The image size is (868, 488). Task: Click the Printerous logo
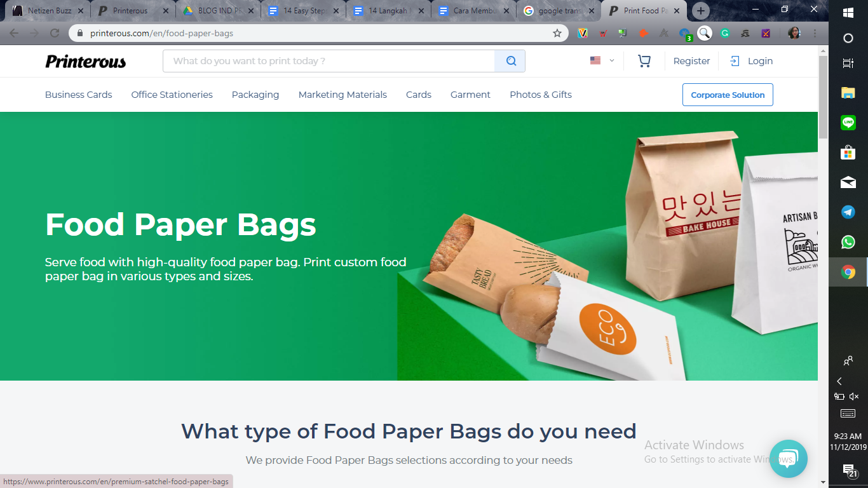[x=86, y=62]
